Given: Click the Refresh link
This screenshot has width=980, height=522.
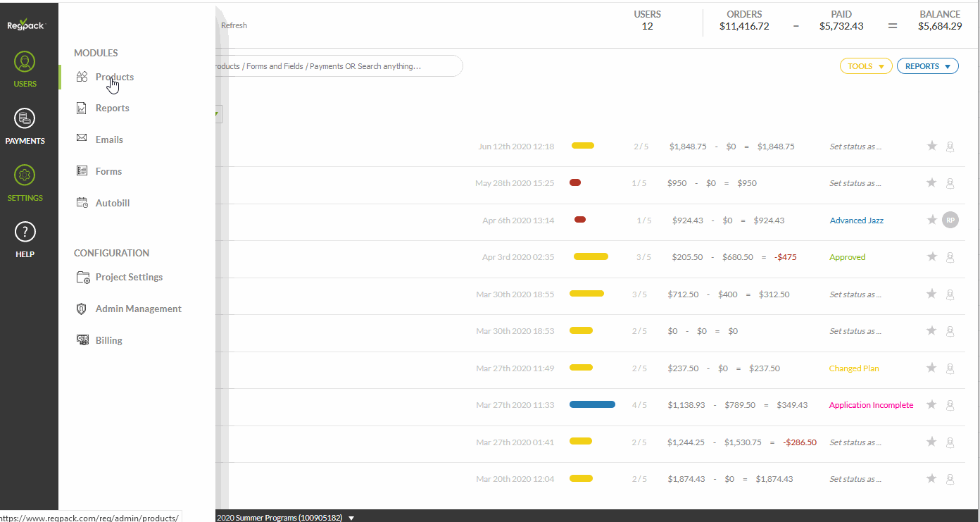Looking at the screenshot, I should [x=234, y=25].
